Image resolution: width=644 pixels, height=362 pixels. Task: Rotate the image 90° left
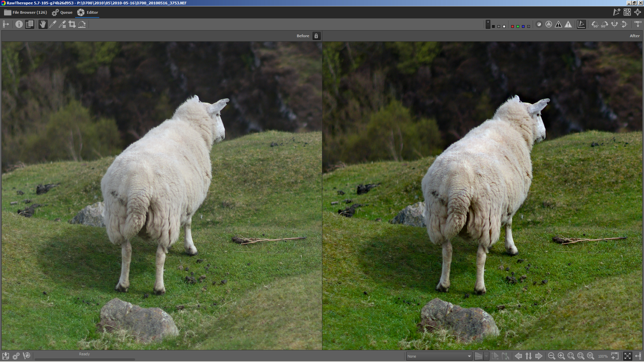(595, 24)
